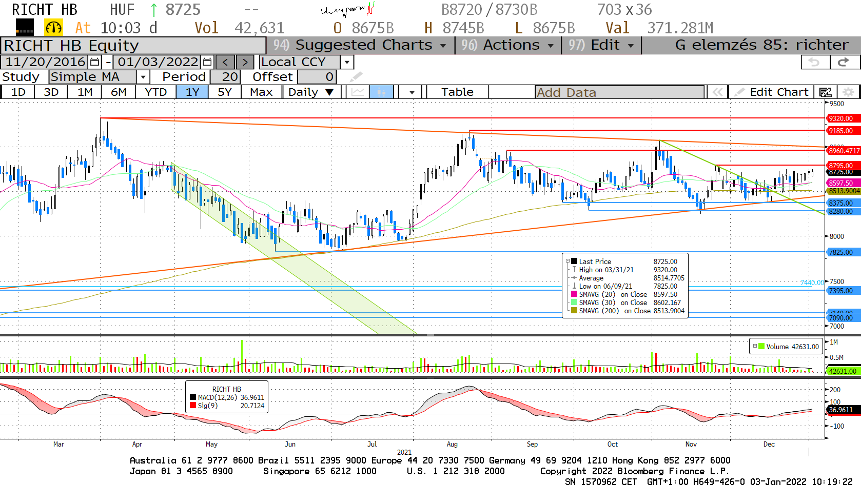861x504 pixels.
Task: Click the G elemzés 85: richter title
Action: (762, 45)
